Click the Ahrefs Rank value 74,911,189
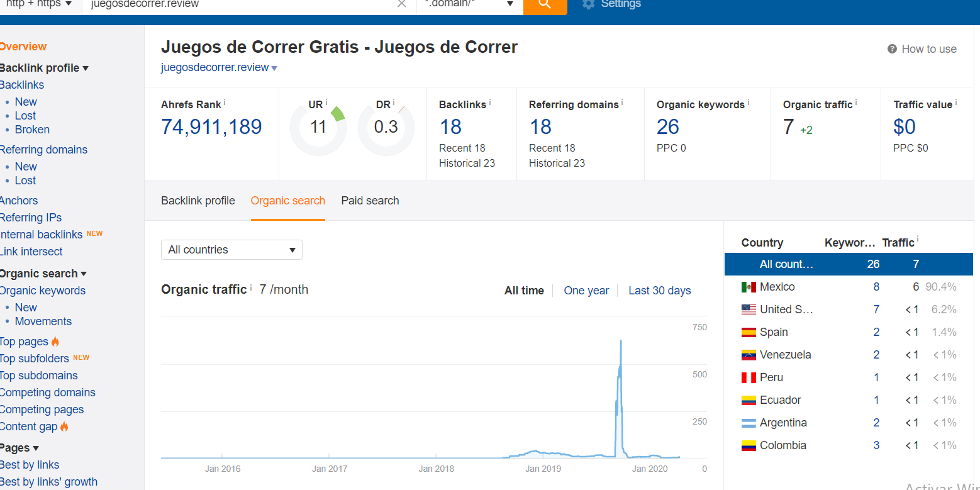Screen dimensions: 980x490 tap(211, 127)
